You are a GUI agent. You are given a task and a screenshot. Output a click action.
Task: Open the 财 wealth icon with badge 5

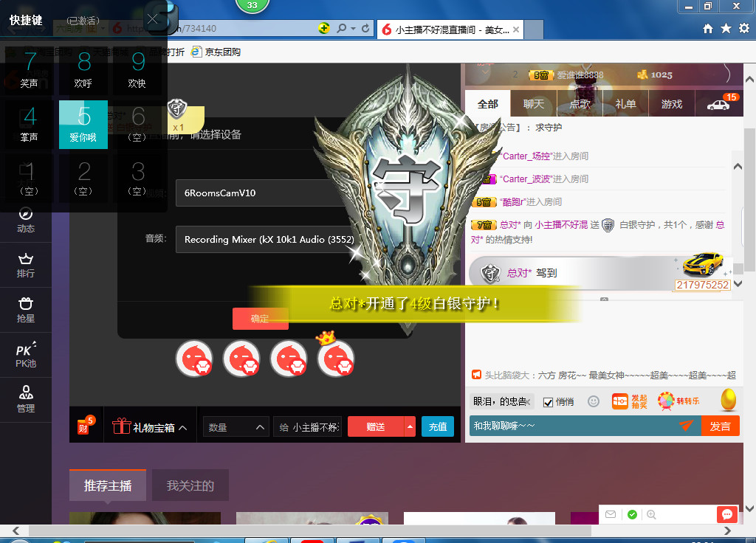pos(86,425)
